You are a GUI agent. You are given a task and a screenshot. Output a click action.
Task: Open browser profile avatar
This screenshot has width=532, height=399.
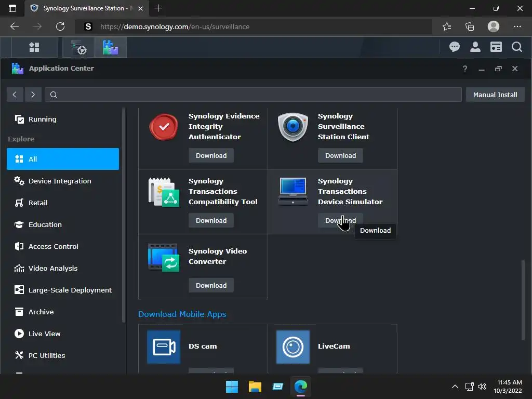click(x=494, y=26)
